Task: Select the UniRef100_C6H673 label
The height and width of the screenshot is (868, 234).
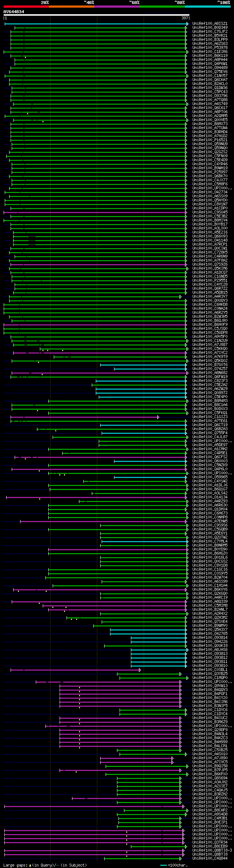Action: click(x=210, y=513)
